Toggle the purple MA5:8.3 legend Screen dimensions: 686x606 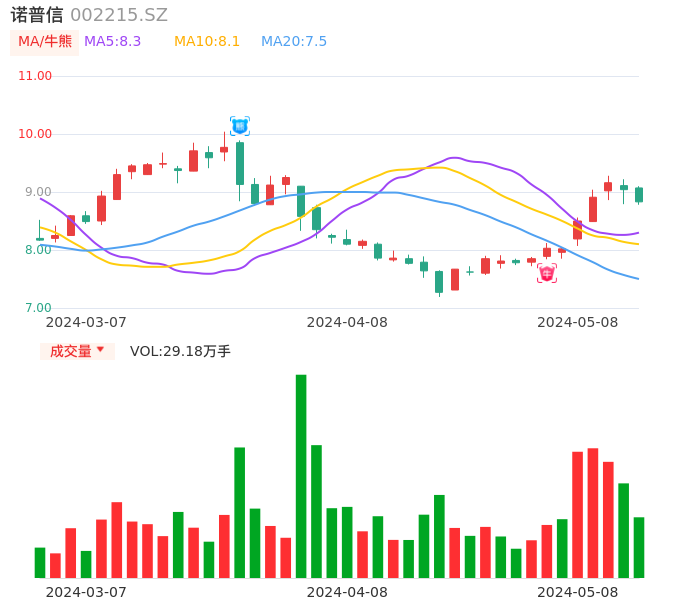pyautogui.click(x=113, y=42)
